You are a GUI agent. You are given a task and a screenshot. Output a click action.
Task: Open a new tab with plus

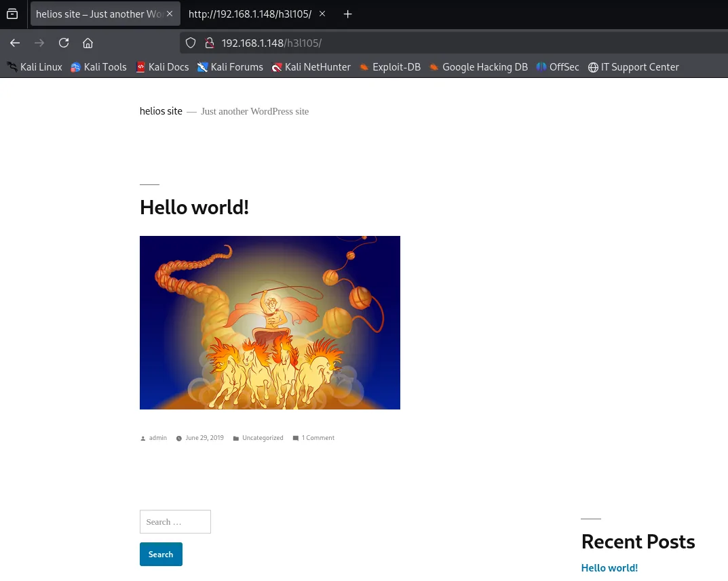tap(348, 14)
